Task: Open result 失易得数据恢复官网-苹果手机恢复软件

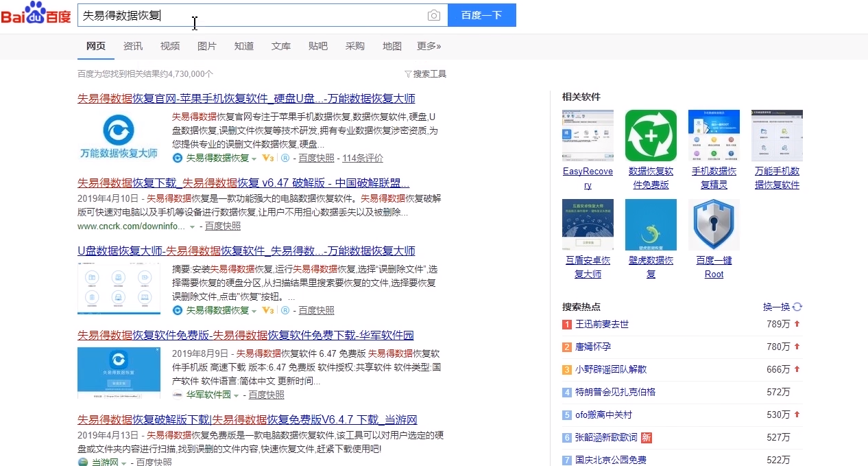Action: coord(246,98)
